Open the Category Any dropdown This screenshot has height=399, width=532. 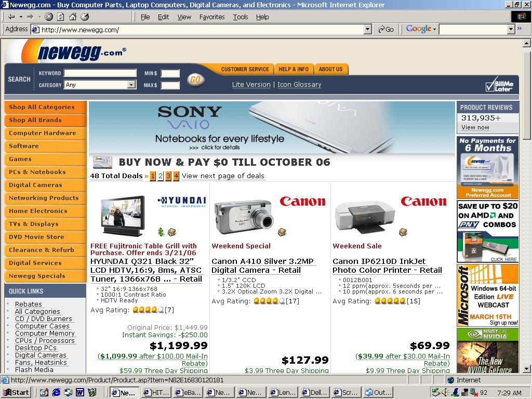(100, 85)
